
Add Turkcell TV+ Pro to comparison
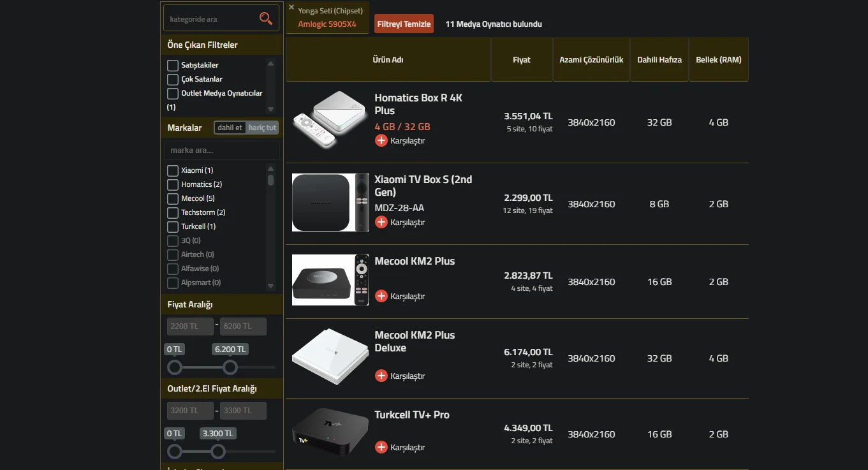click(381, 447)
